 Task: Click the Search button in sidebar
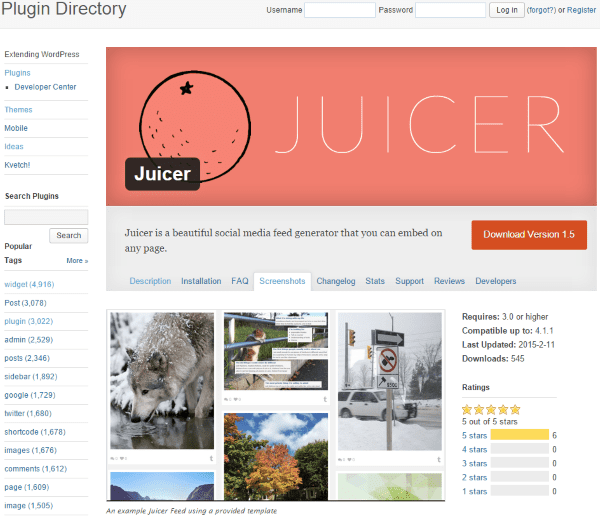(x=68, y=235)
